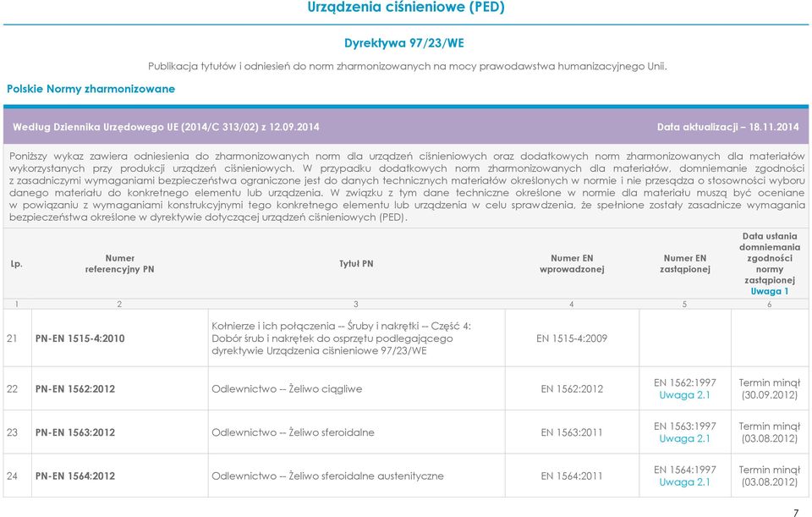Click the EN 1562:2012 cell
Screen dimensions: 812x517
point(572,389)
